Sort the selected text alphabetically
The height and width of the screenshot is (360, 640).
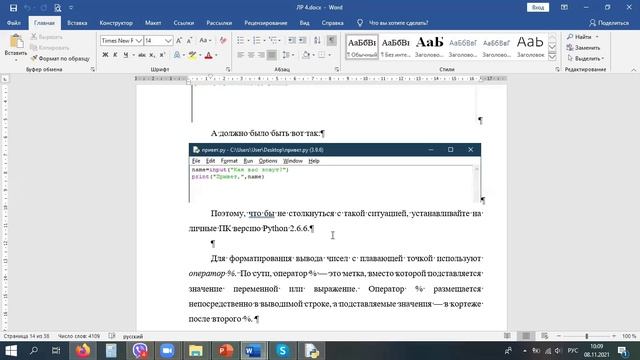317,40
